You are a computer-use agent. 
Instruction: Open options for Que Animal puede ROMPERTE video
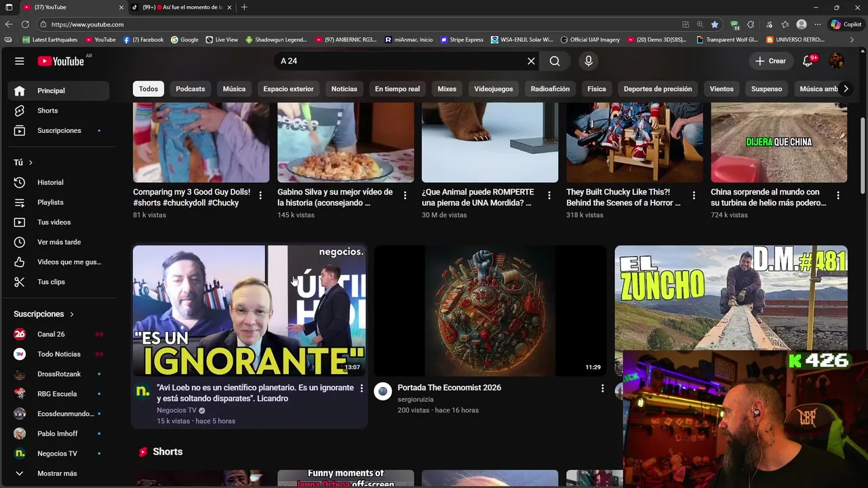click(x=549, y=195)
